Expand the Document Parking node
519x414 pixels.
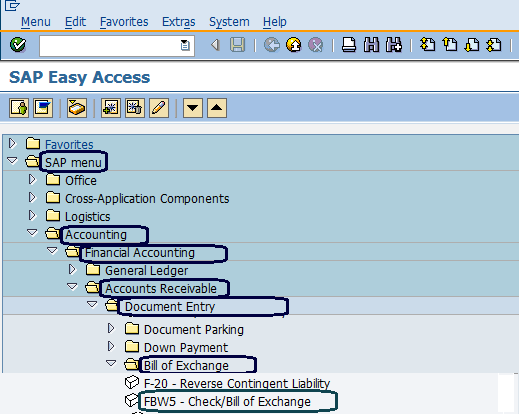111,329
